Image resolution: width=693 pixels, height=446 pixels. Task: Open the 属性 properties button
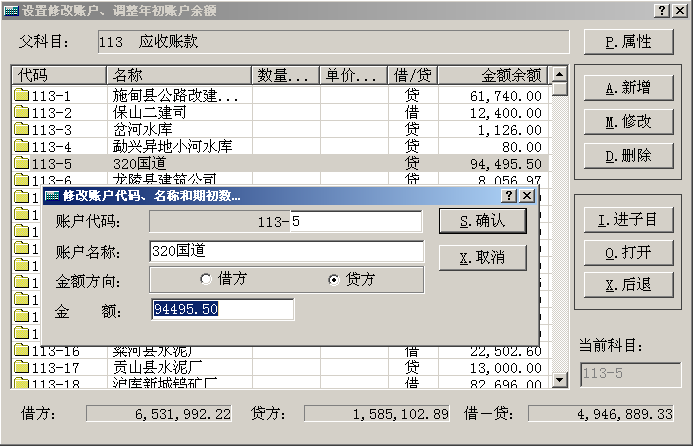coord(628,42)
